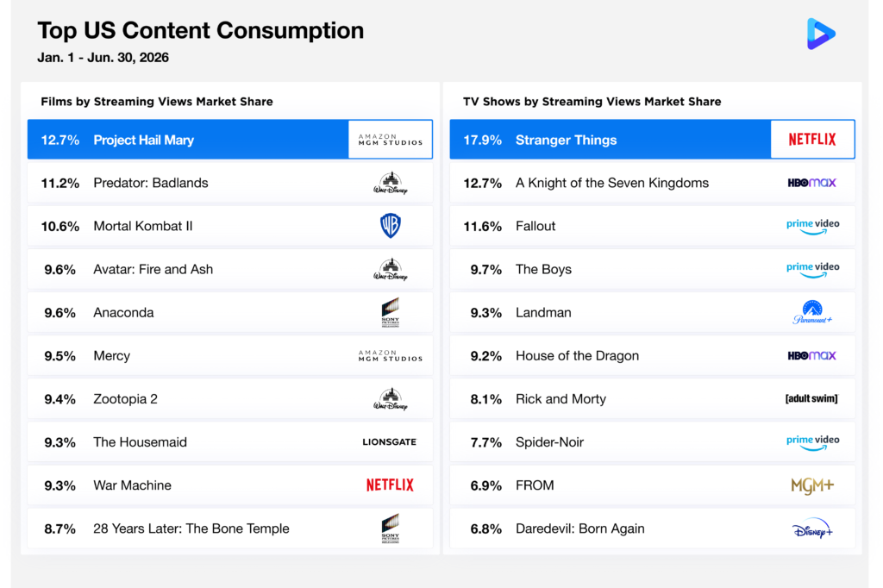Click The Boys show title
This screenshot has height=588, width=883.
click(543, 269)
